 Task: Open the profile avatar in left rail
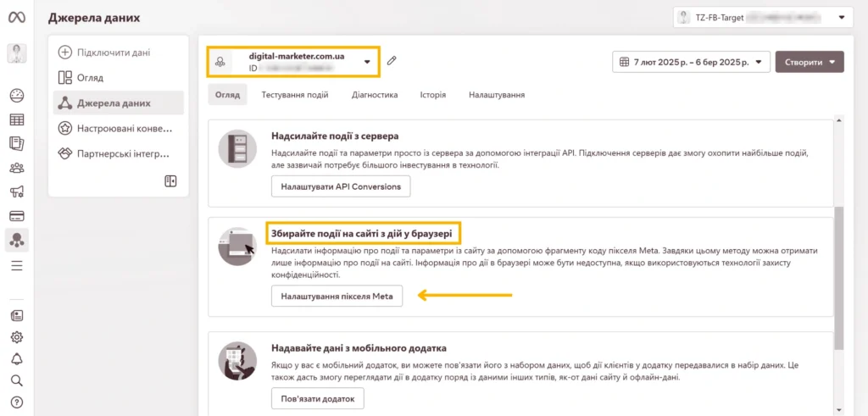click(17, 53)
